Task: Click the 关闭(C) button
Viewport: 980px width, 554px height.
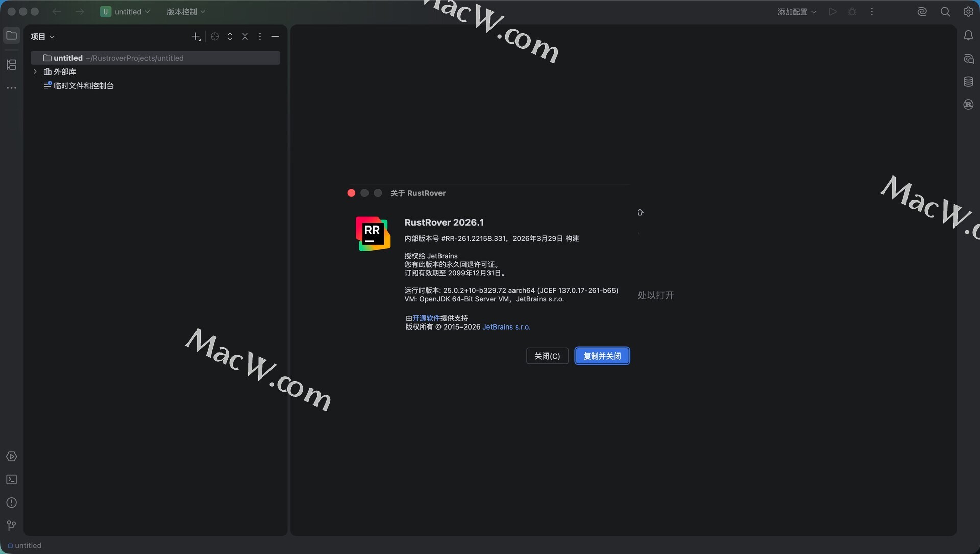Action: [547, 356]
